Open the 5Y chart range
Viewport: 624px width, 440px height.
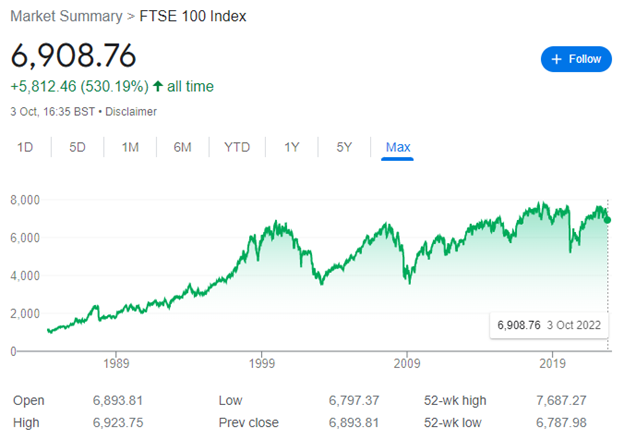tap(344, 148)
